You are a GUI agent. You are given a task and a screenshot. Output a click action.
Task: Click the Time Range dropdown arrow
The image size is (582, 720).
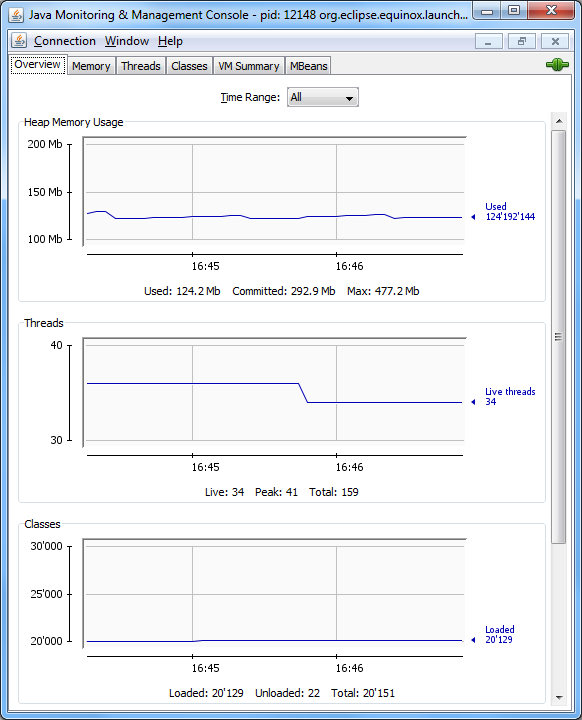point(350,98)
